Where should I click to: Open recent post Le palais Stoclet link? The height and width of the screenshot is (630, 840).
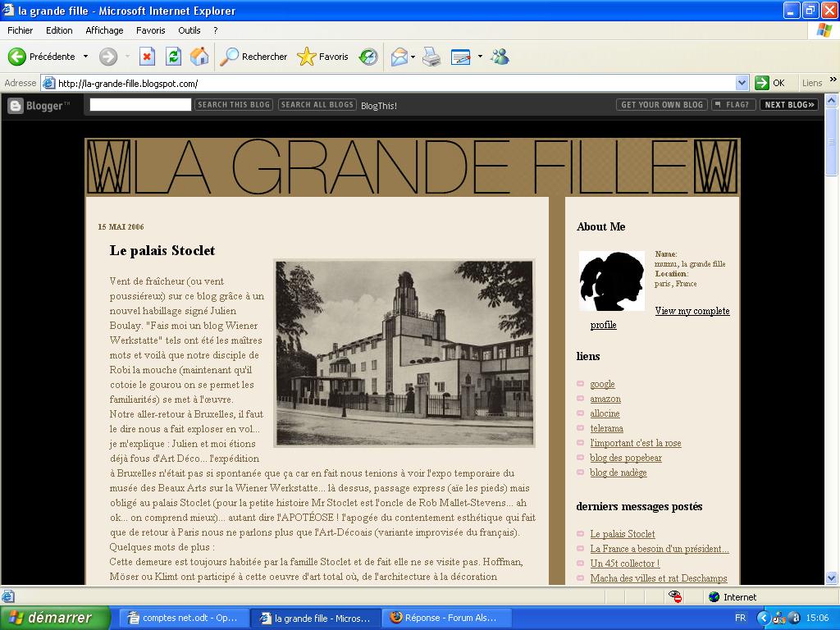(x=623, y=533)
